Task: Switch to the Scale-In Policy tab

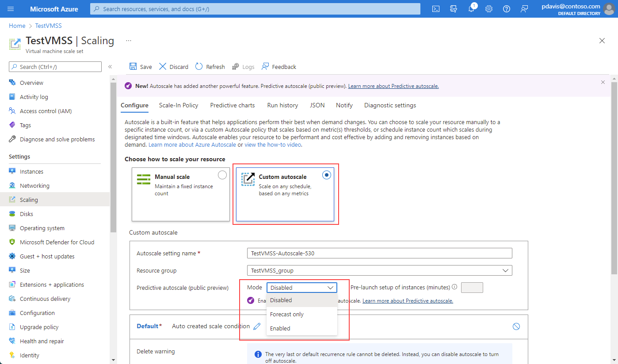Action: click(x=179, y=105)
